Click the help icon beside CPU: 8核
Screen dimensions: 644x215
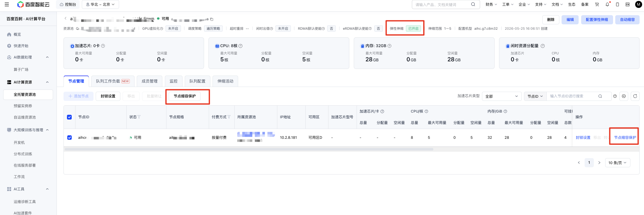point(240,46)
